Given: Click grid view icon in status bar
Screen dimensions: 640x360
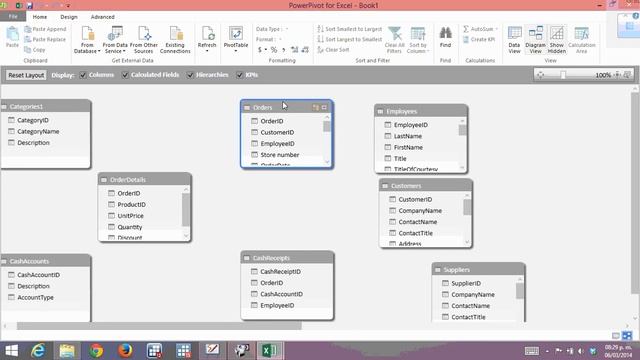Looking at the screenshot, I should [x=616, y=336].
